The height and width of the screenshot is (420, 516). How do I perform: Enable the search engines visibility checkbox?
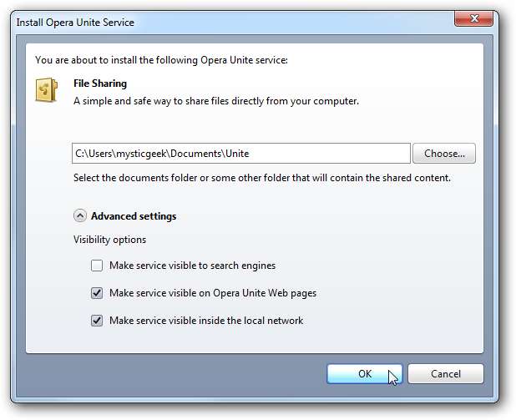(x=97, y=266)
